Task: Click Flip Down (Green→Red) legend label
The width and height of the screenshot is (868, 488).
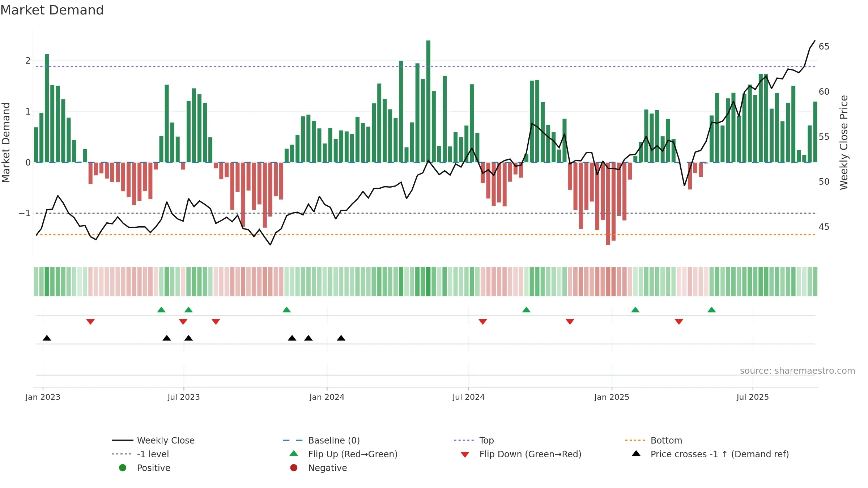Action: 531,454
